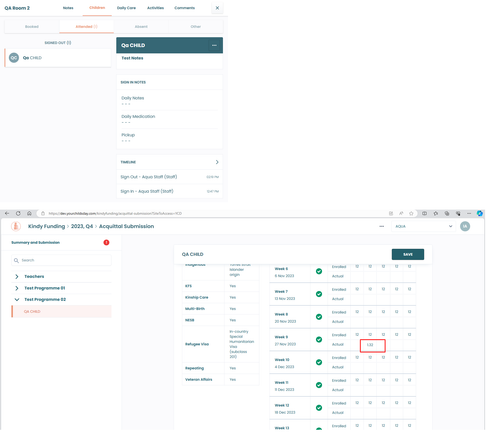Screen dimensions: 500x444
Task: Open the browser favorites list icon
Action: tap(436, 213)
